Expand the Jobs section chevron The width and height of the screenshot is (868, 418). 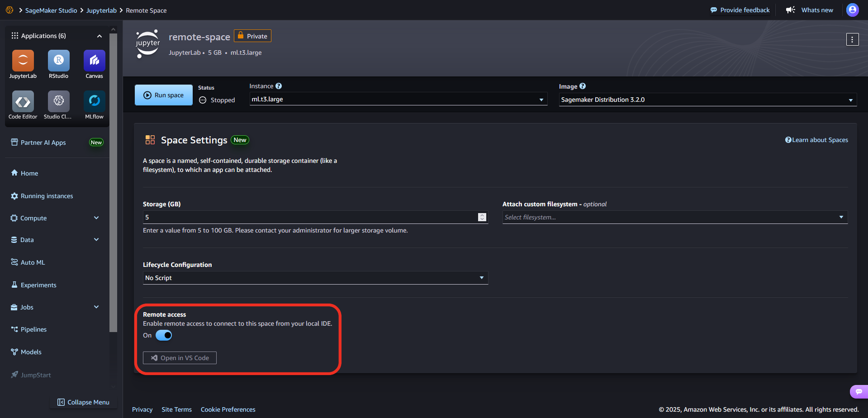point(96,307)
